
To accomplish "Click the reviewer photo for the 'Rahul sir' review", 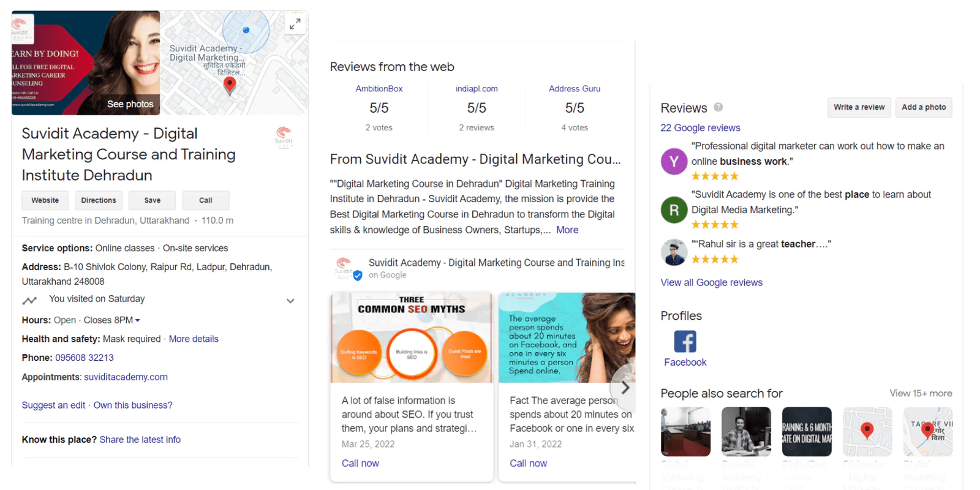I will 674,252.
